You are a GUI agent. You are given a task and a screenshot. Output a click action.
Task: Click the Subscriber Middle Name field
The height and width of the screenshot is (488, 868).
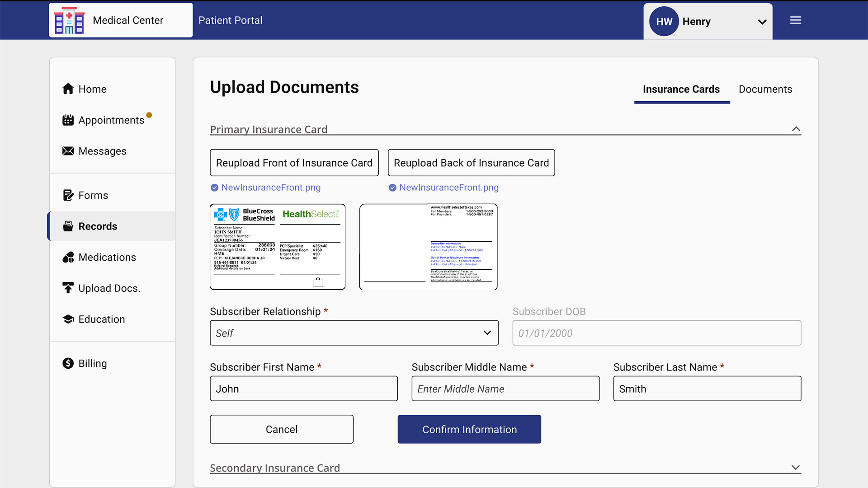pos(505,389)
